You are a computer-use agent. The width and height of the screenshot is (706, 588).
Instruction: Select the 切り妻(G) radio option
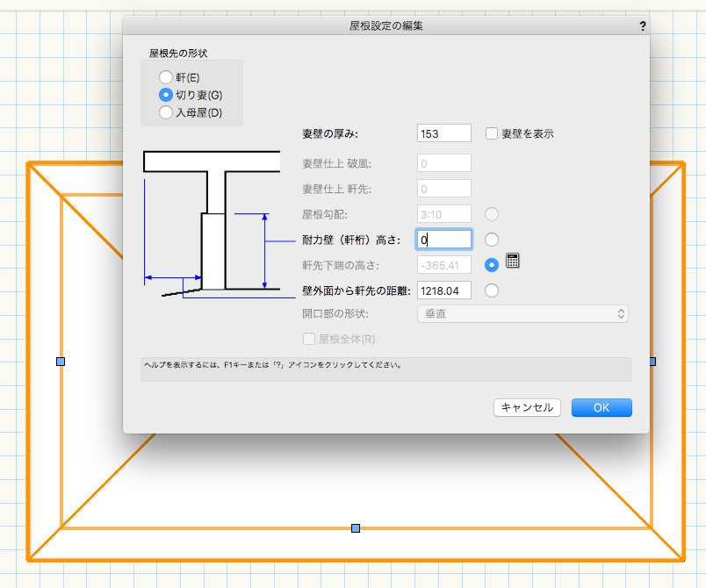click(x=166, y=95)
